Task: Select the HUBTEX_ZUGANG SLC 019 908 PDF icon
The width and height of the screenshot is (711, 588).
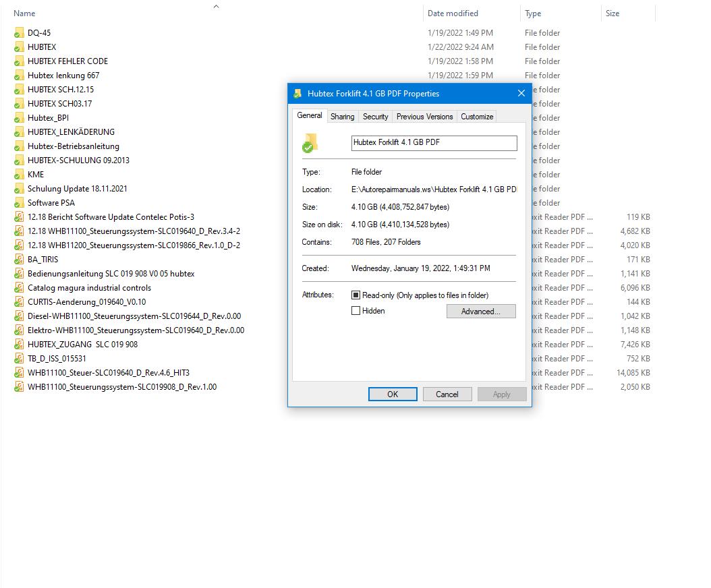Action: (19, 345)
